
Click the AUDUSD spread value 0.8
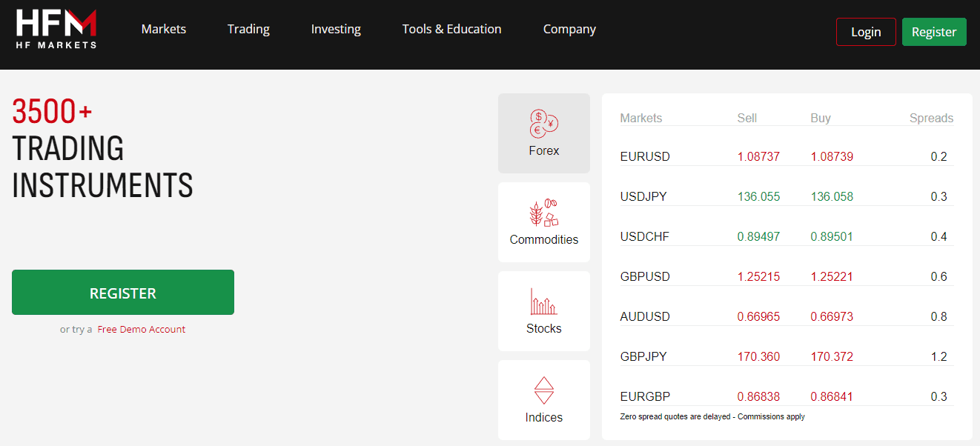click(x=938, y=317)
